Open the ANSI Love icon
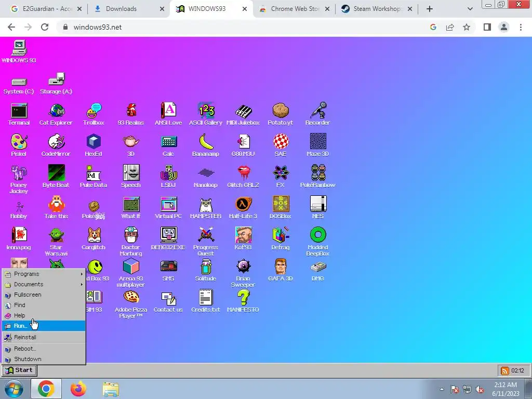Image resolution: width=532 pixels, height=399 pixels. pyautogui.click(x=168, y=114)
